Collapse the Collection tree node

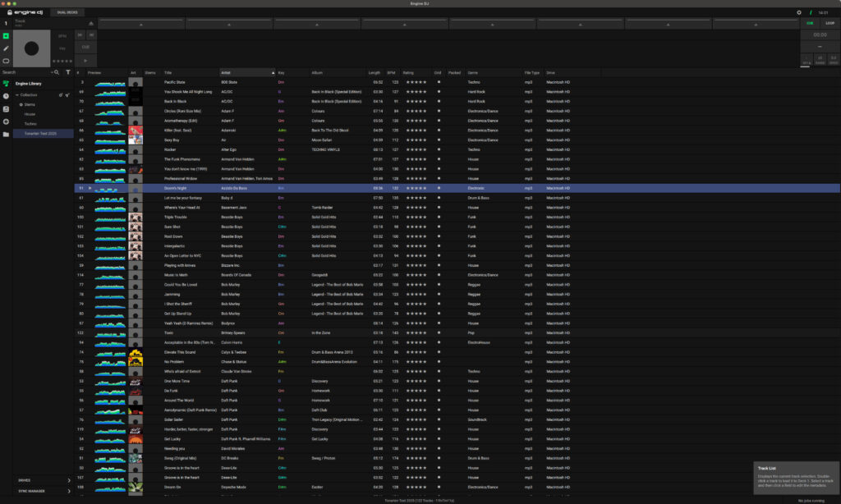(16, 95)
